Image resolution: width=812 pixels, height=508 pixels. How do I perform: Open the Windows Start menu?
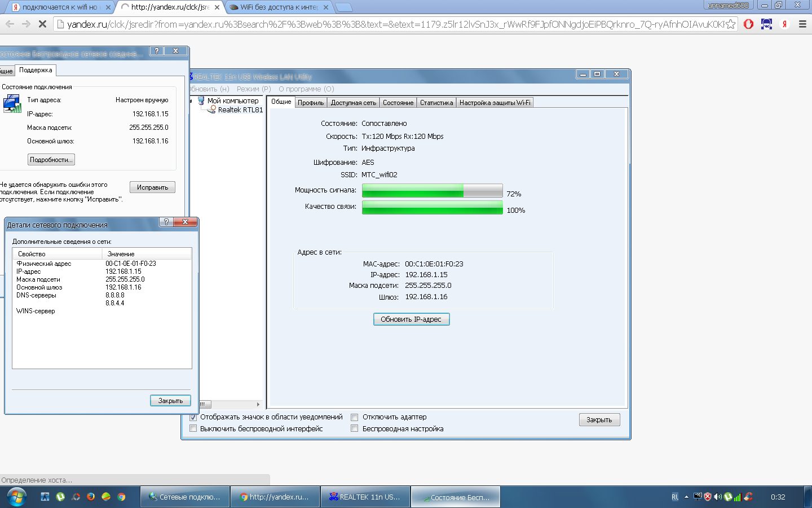[x=16, y=497]
